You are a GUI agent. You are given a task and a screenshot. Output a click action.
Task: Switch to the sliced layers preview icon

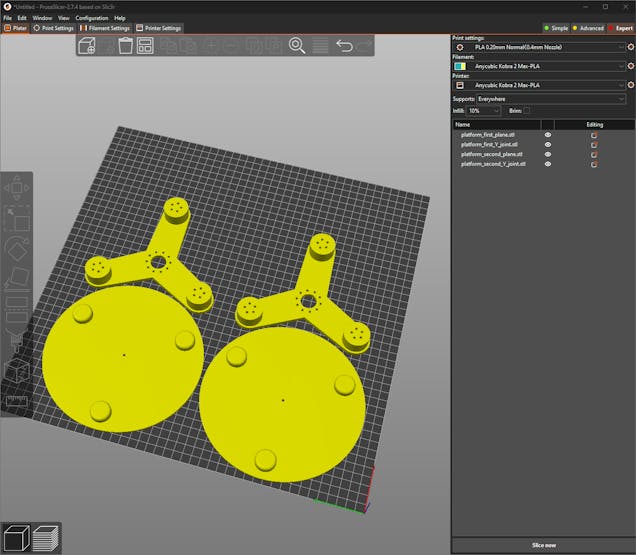pos(45,539)
